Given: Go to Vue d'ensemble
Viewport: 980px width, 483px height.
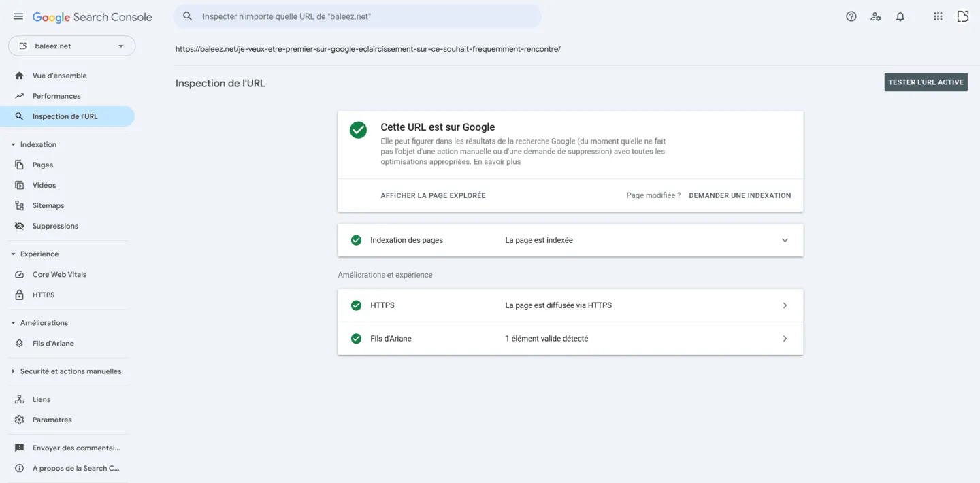Looking at the screenshot, I should pyautogui.click(x=59, y=75).
